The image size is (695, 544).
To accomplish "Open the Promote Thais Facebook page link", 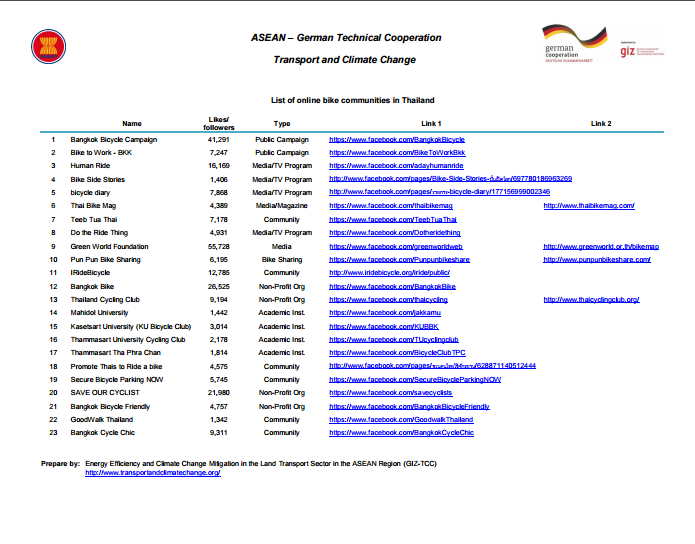I will click(x=432, y=366).
